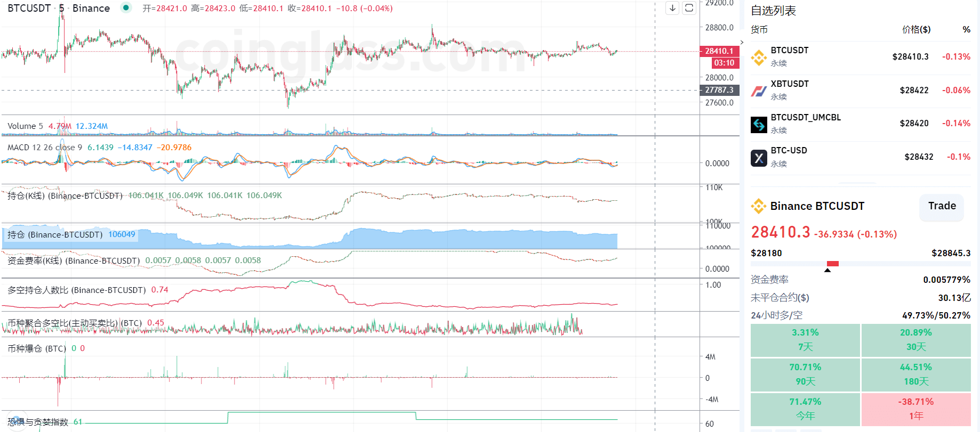This screenshot has height=432, width=980.
Task: Open the BTC-USD watchlist row
Action: [x=861, y=158]
